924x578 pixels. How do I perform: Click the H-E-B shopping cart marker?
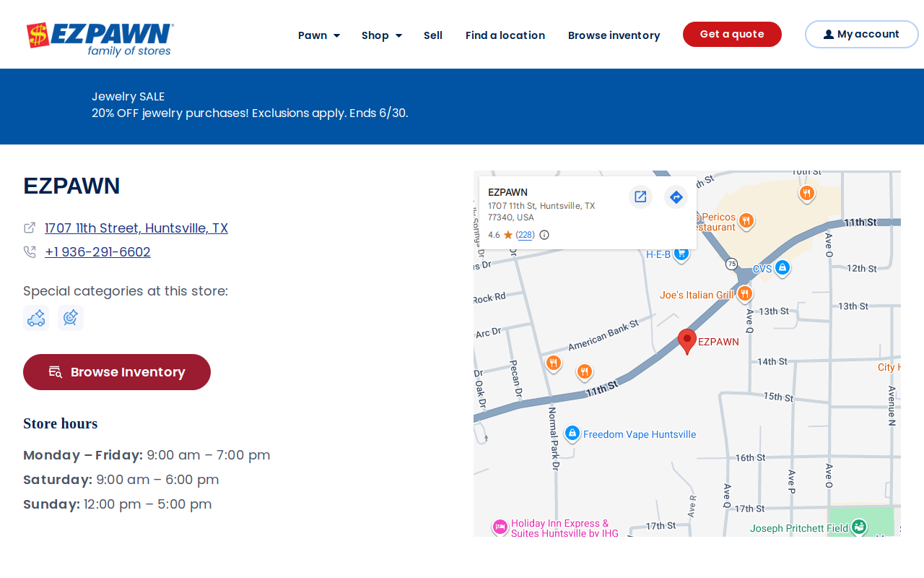tap(681, 254)
